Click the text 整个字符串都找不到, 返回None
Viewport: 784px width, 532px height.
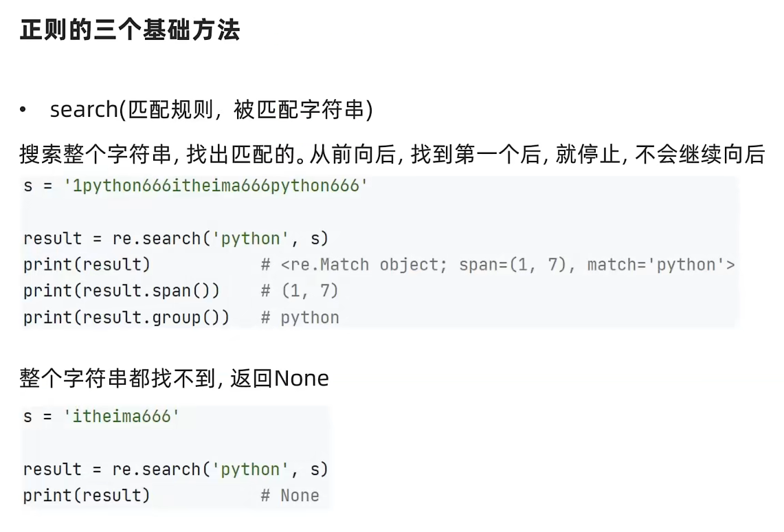click(x=174, y=378)
